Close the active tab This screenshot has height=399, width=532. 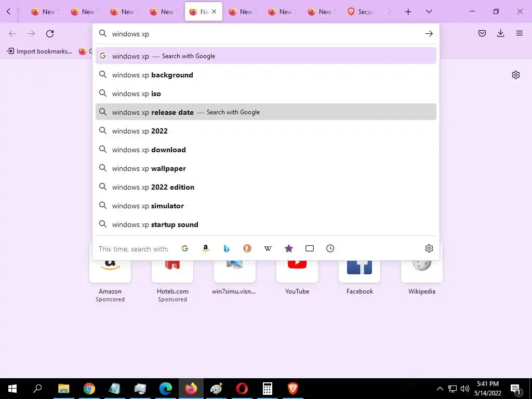click(214, 11)
